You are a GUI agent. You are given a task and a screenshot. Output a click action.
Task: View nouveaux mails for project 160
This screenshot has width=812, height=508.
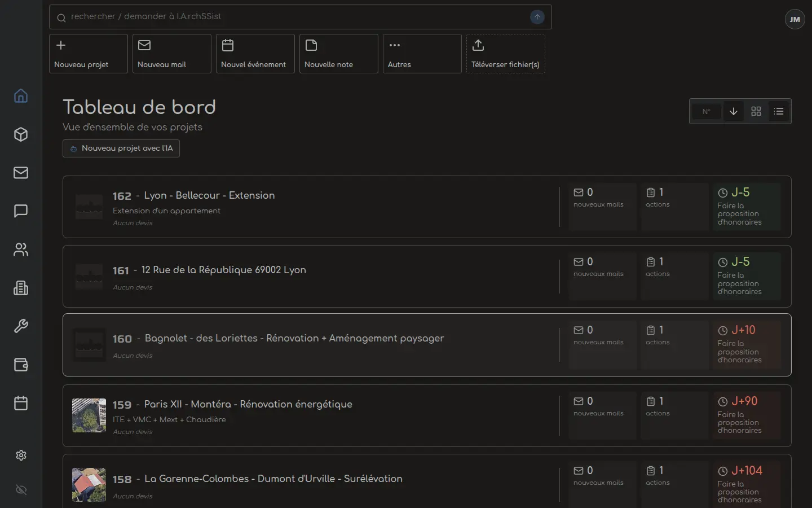(602, 345)
